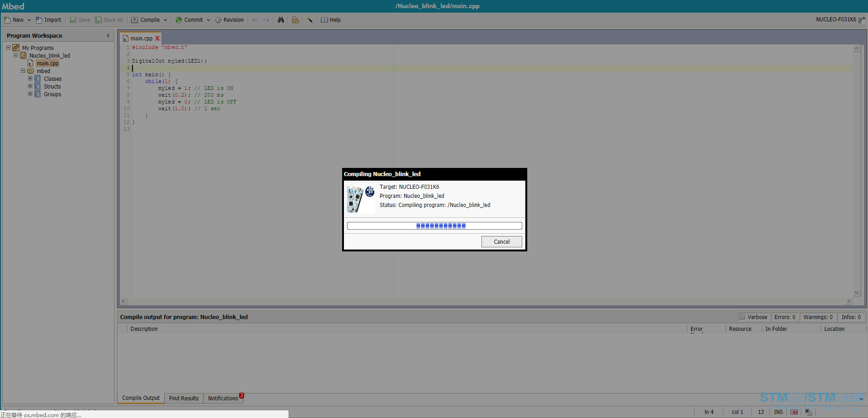
Task: Expand the Structs tree node
Action: [30, 86]
